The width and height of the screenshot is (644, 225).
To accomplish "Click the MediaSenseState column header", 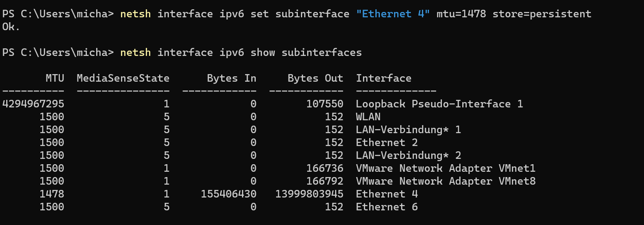I will 123,79.
